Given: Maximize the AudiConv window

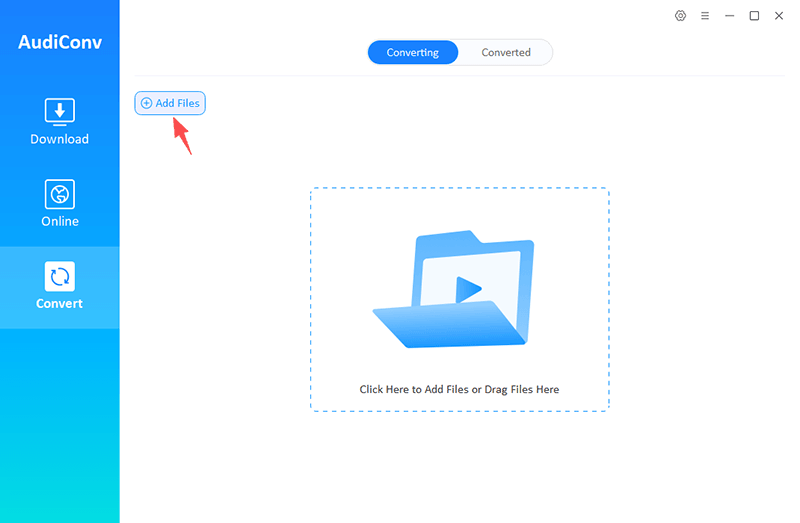Looking at the screenshot, I should (754, 16).
